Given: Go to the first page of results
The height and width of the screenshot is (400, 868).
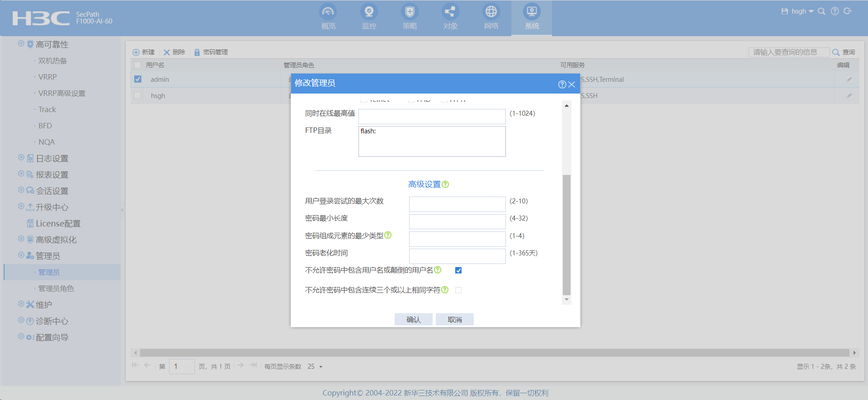Looking at the screenshot, I should point(135,365).
